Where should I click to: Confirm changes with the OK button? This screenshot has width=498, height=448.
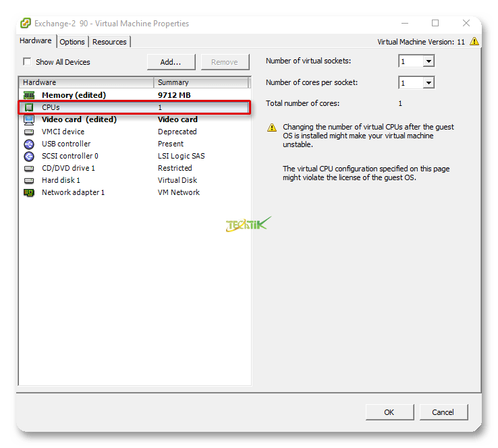389,412
